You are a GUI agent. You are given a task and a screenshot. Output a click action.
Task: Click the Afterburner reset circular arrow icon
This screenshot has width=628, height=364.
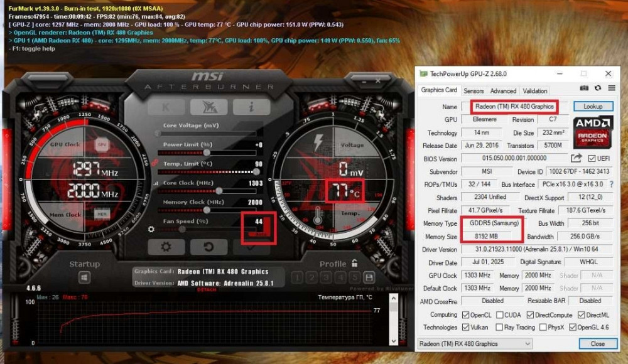[209, 246]
